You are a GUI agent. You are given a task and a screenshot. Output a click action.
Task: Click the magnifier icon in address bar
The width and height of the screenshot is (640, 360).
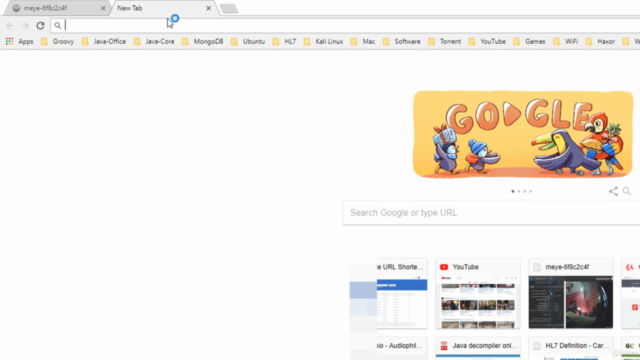(58, 26)
